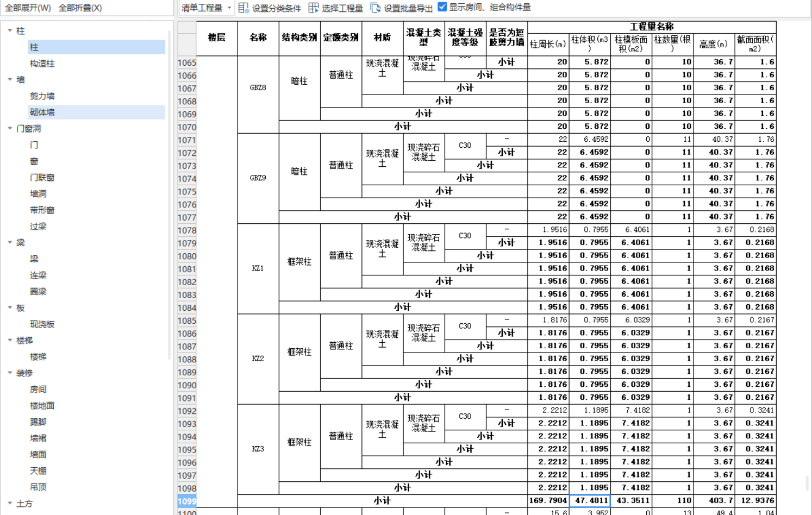Click the tree panel vertical scrollbar

[x=169, y=196]
